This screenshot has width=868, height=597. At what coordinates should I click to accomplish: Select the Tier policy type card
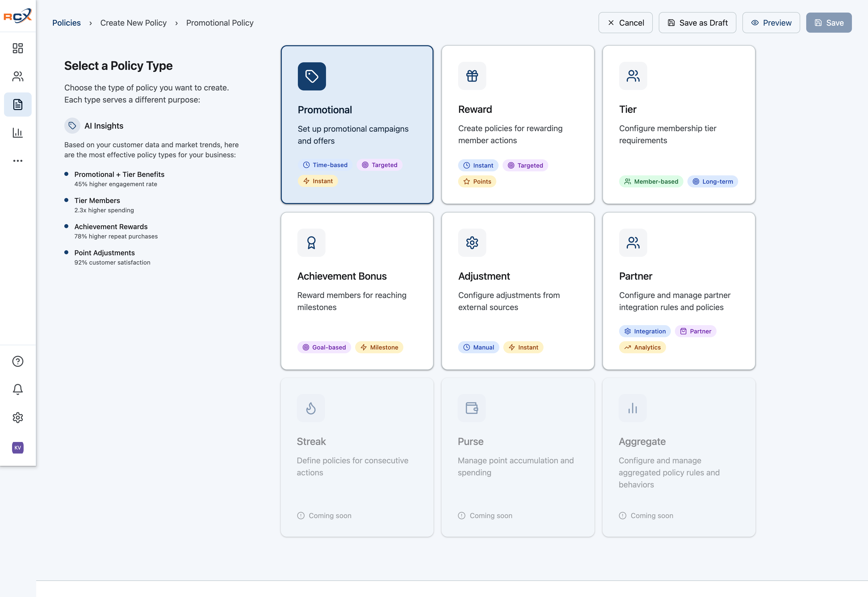pos(679,125)
